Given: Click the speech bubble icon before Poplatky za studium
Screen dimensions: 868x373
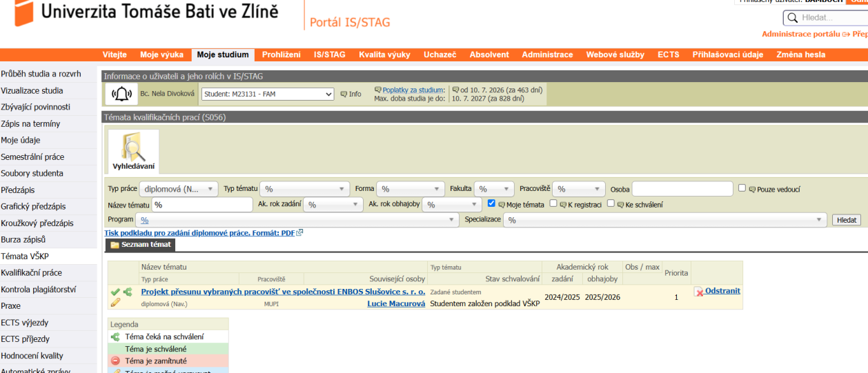Looking at the screenshot, I should [377, 90].
